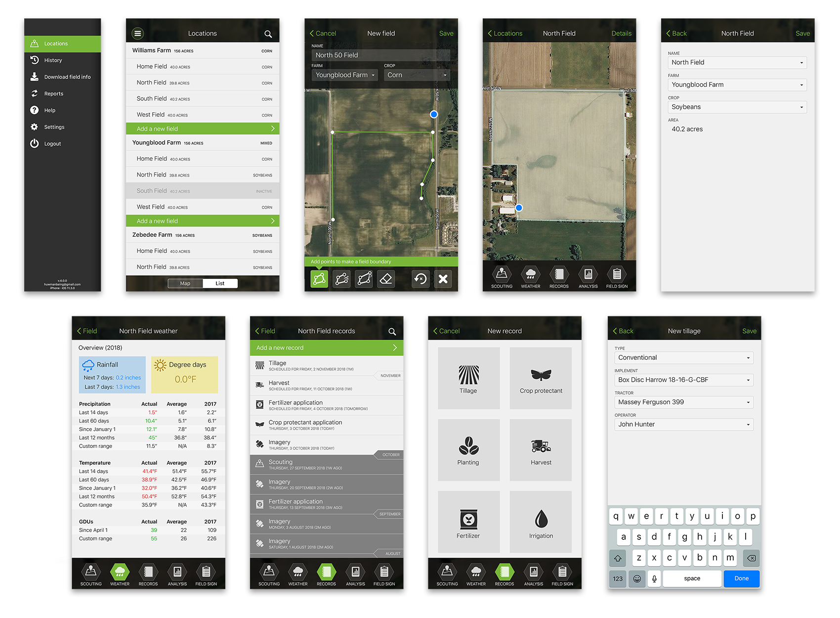Screen dimensions: 840x618
Task: Tap Details in North Field map header
Action: [621, 34]
